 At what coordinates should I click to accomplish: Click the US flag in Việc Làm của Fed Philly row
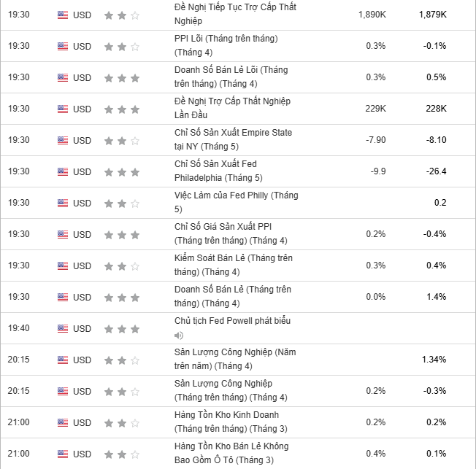[63, 203]
